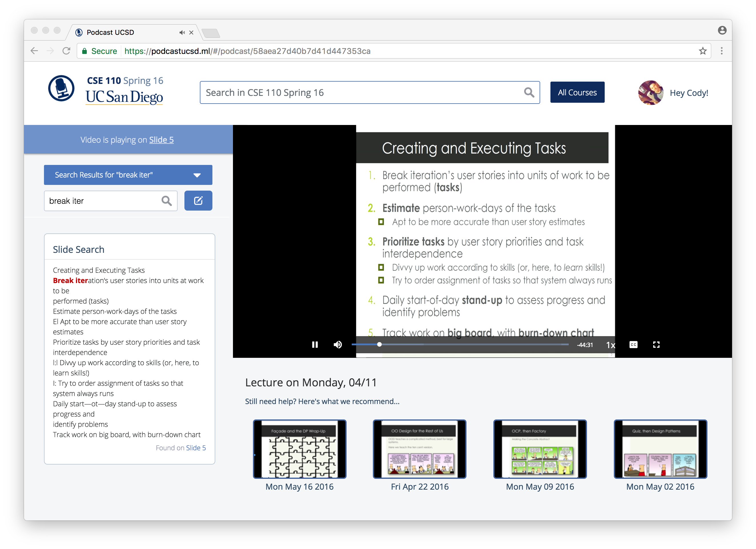This screenshot has height=549, width=756.
Task: Open the All Courses button
Action: [577, 92]
